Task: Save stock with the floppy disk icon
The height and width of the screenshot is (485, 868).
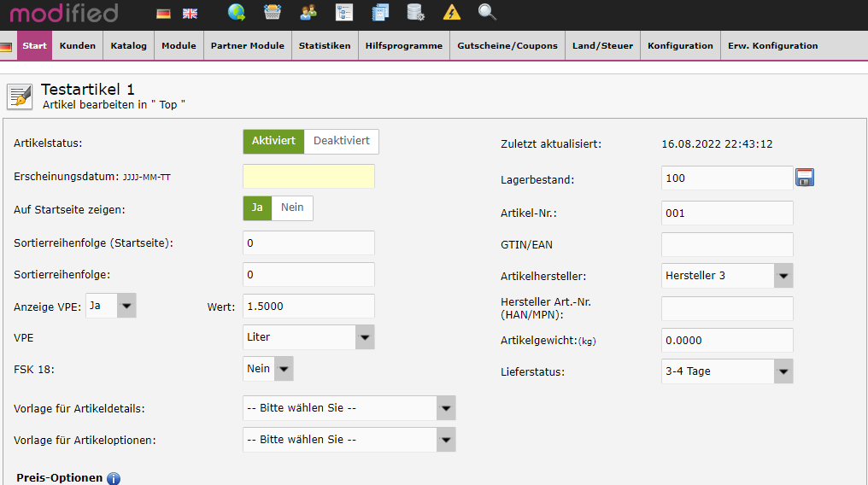Action: pyautogui.click(x=805, y=178)
